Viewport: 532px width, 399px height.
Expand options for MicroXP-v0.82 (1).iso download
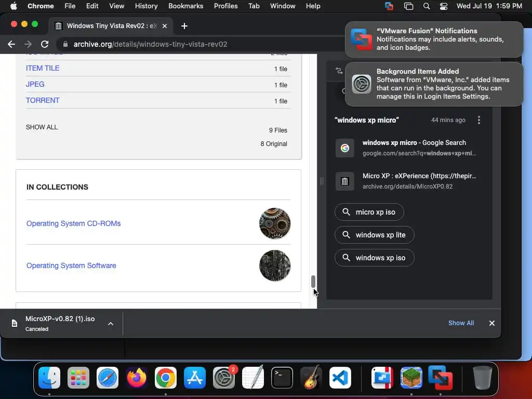coord(111,324)
